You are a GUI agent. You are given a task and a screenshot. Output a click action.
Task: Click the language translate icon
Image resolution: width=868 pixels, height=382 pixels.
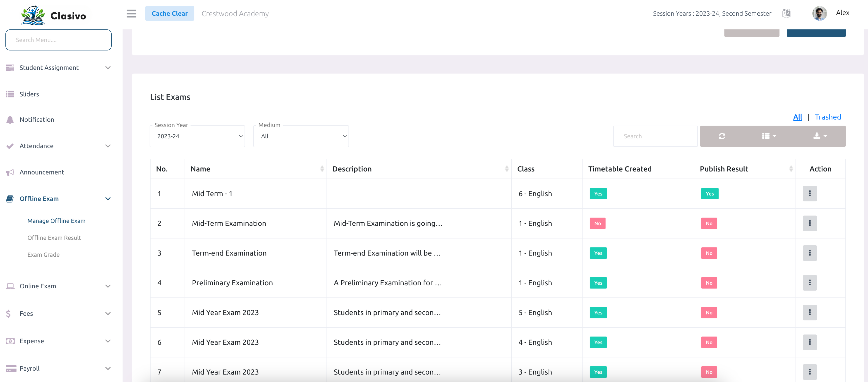(786, 13)
